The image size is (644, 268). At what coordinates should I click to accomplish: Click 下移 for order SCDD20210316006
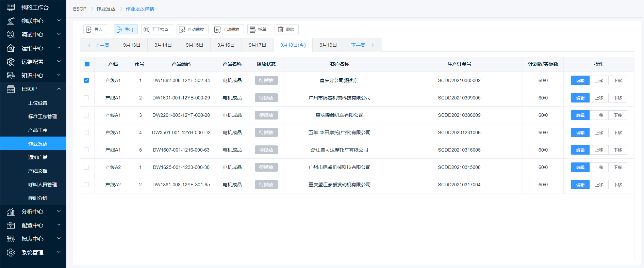tap(617, 150)
